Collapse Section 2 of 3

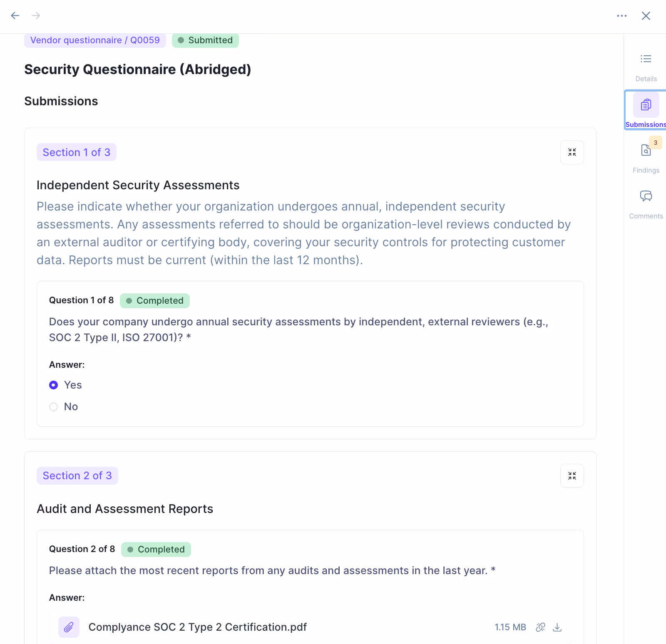(x=572, y=476)
